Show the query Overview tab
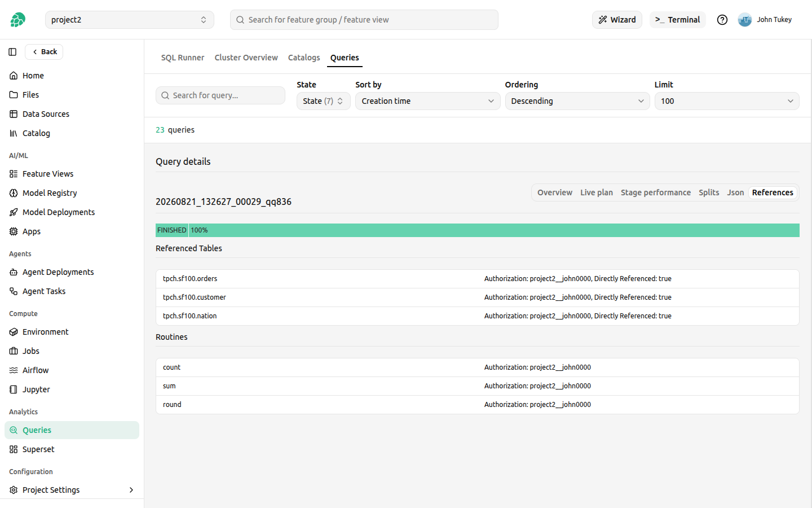This screenshot has height=508, width=812. pos(555,192)
